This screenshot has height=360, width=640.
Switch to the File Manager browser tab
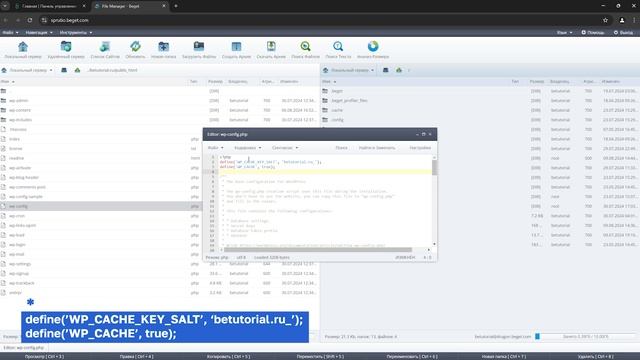tap(130, 6)
